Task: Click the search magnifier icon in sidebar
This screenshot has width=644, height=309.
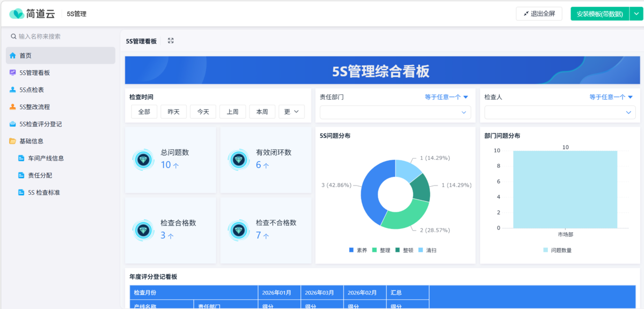Action: point(14,36)
